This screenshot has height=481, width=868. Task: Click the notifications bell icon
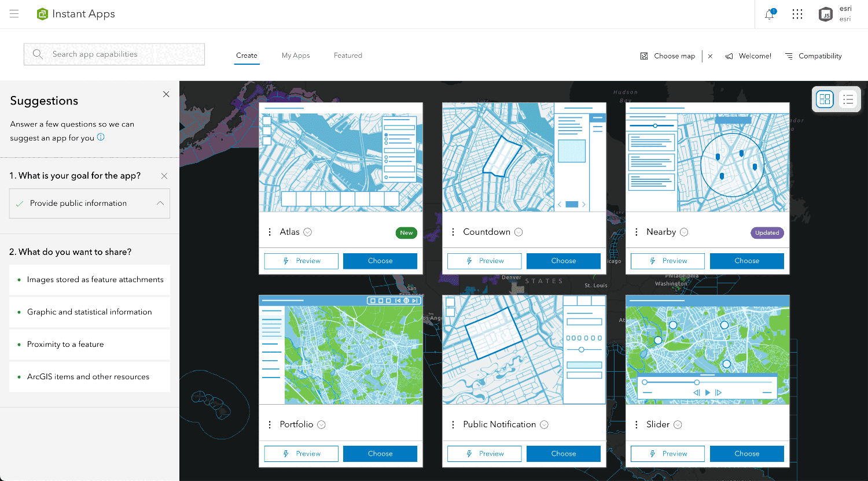[x=769, y=14]
